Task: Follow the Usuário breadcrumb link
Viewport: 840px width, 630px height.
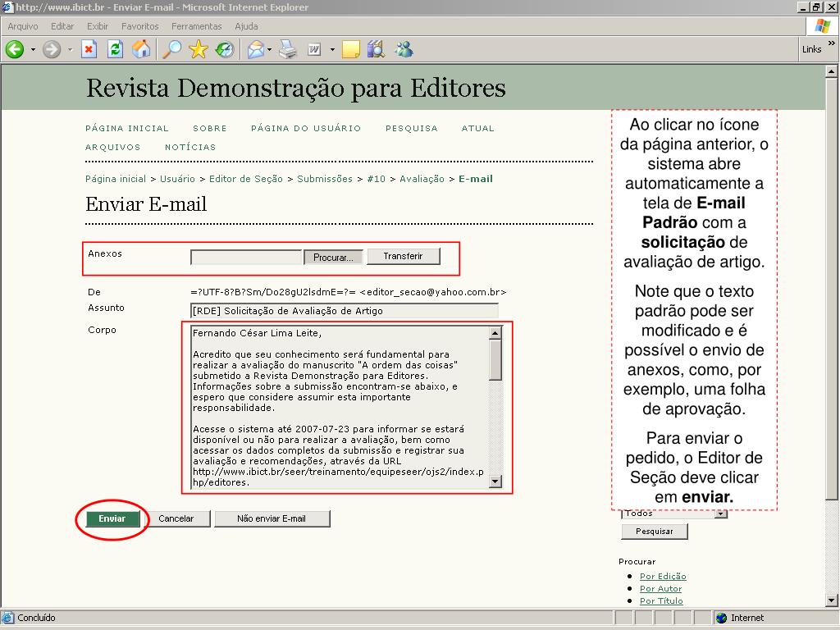Action: (177, 179)
